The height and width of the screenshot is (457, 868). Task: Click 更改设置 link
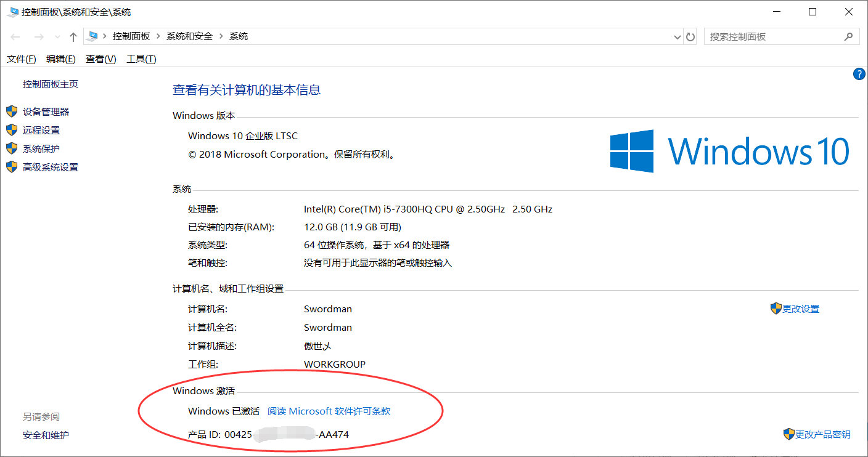click(x=801, y=309)
